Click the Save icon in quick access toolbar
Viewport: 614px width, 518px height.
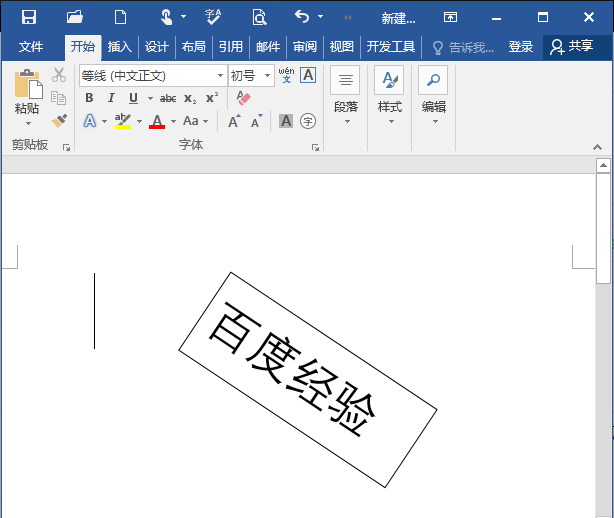(x=29, y=17)
